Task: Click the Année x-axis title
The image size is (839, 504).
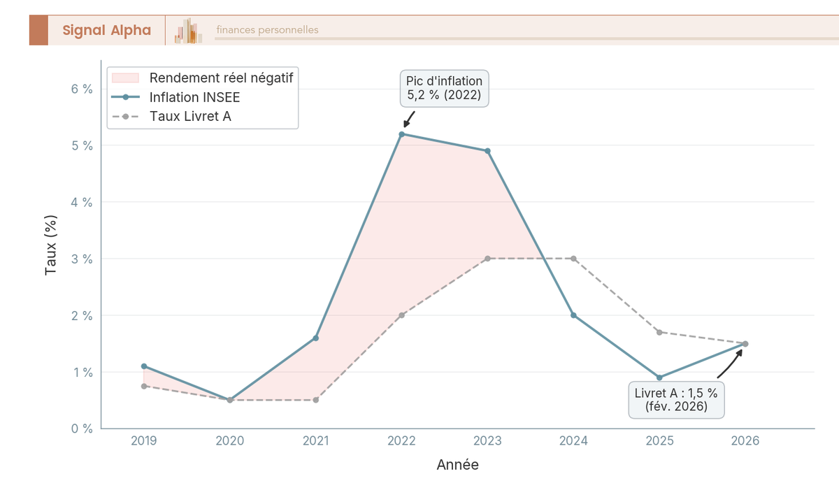Action: [458, 465]
